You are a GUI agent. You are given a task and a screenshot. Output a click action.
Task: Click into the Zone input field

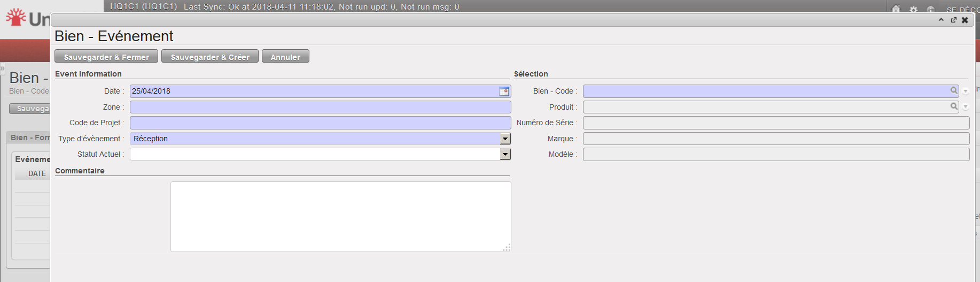click(x=320, y=107)
